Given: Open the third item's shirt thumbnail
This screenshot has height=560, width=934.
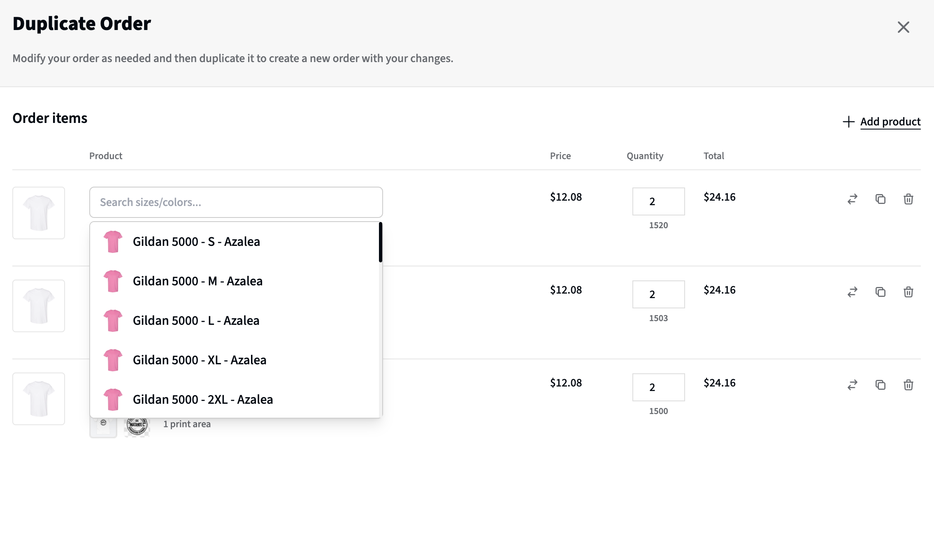Looking at the screenshot, I should pos(39,399).
